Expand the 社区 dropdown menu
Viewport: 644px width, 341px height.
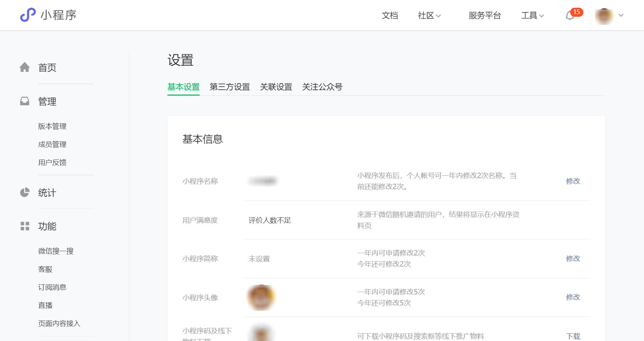point(429,16)
